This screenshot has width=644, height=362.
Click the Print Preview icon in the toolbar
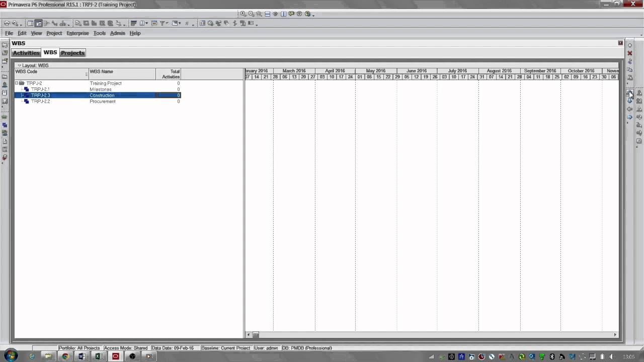[15, 23]
